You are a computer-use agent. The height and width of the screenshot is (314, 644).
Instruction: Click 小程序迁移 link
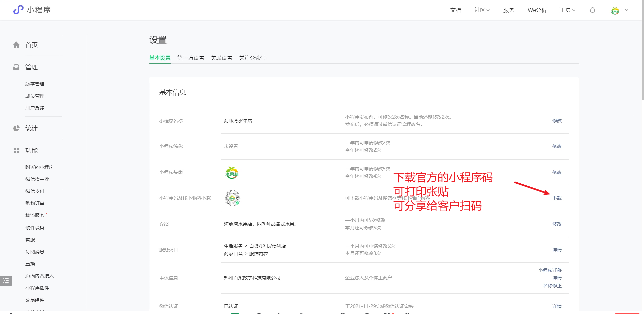click(x=550, y=270)
